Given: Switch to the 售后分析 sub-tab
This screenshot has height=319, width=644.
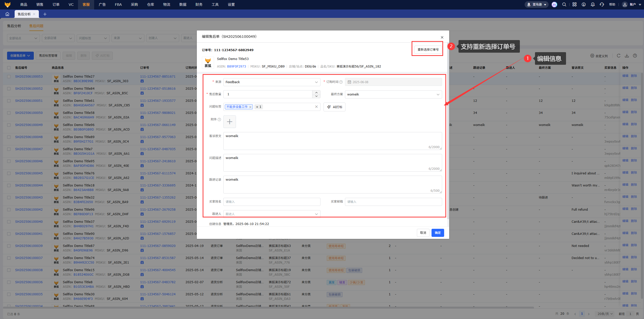Looking at the screenshot, I should (x=14, y=26).
